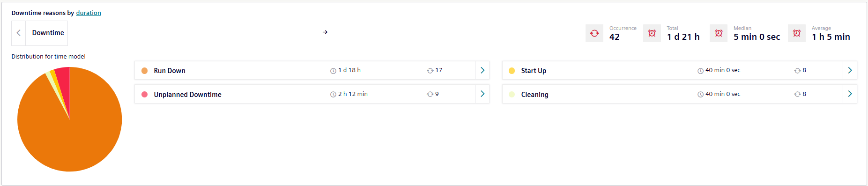Click the yellow Start Up color dot
The height and width of the screenshot is (186, 868).
pos(512,71)
